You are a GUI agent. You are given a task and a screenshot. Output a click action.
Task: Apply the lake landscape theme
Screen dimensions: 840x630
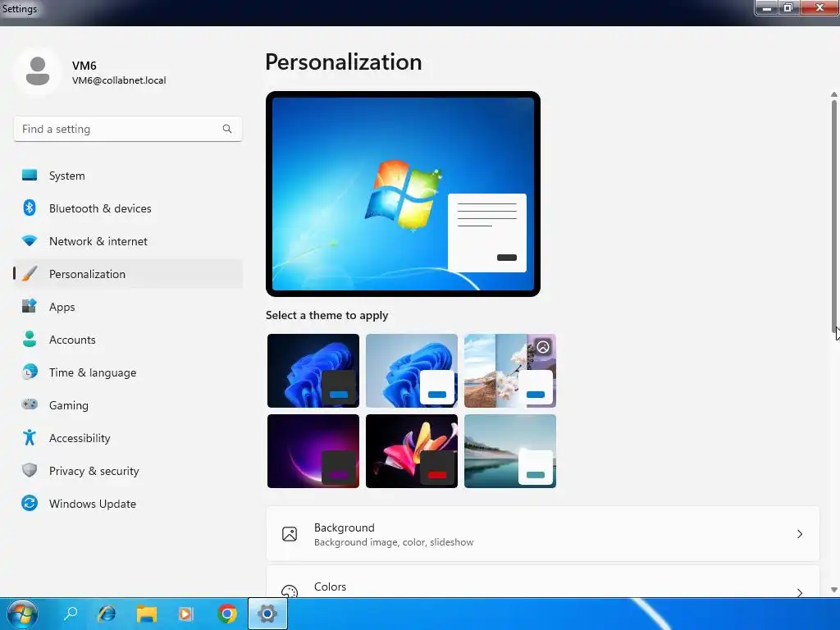coord(510,451)
